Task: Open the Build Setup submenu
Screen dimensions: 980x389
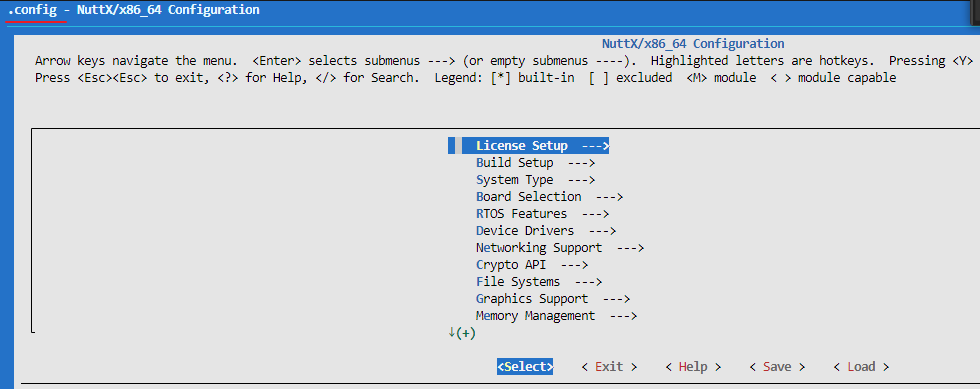Action: coord(535,163)
